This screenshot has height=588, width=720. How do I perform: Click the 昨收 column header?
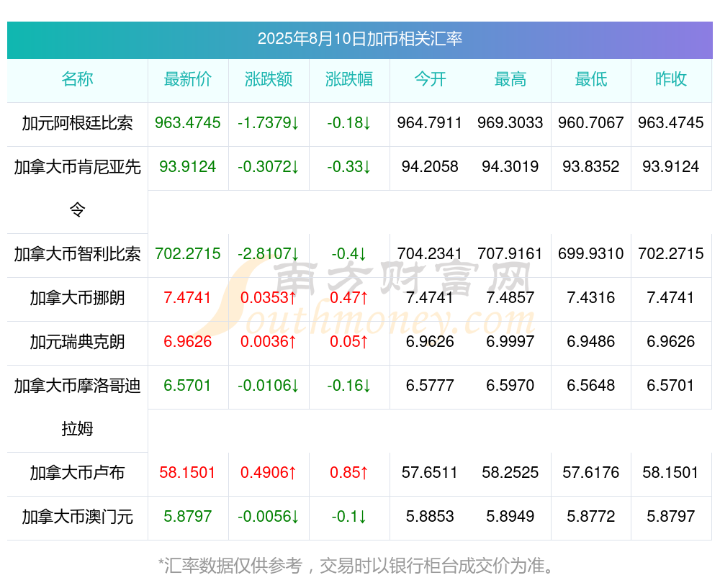tap(671, 79)
